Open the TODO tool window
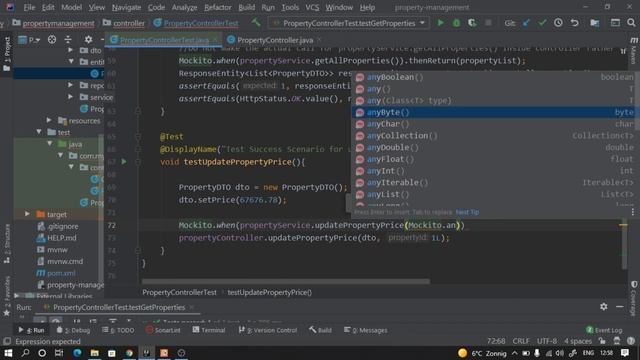The width and height of the screenshot is (640, 360). coord(118,330)
